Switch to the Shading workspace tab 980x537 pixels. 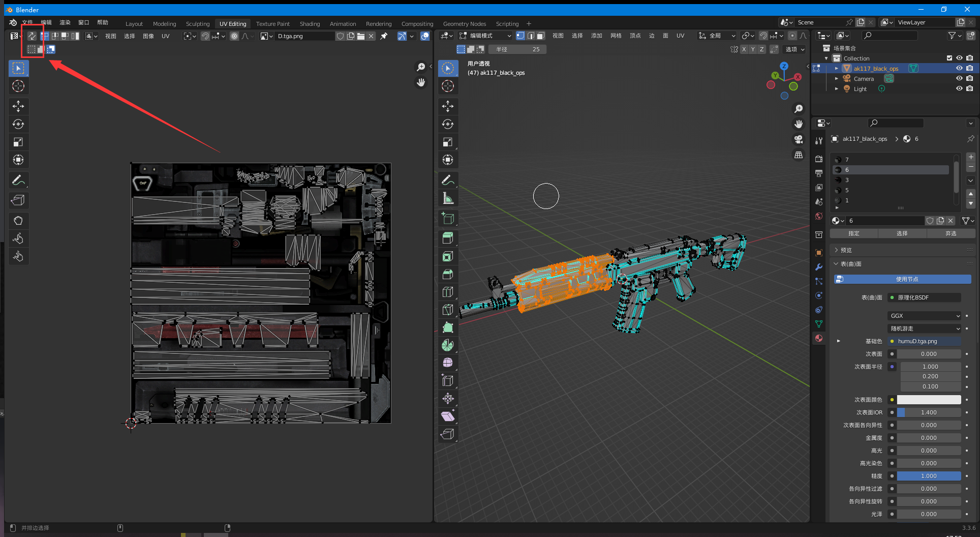click(x=310, y=24)
